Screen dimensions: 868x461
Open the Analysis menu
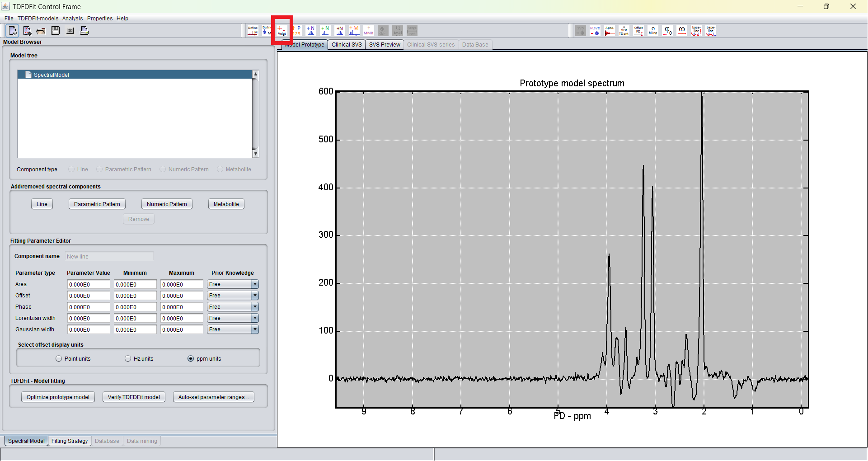(x=72, y=19)
